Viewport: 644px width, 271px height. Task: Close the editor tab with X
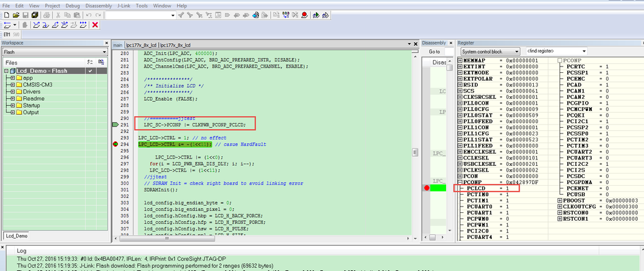[415, 44]
